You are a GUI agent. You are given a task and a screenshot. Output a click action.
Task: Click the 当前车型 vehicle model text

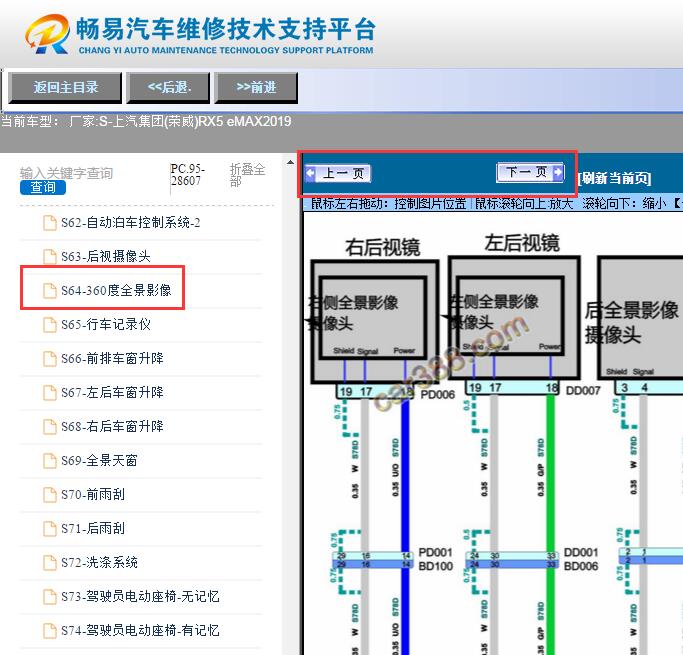coord(146,121)
